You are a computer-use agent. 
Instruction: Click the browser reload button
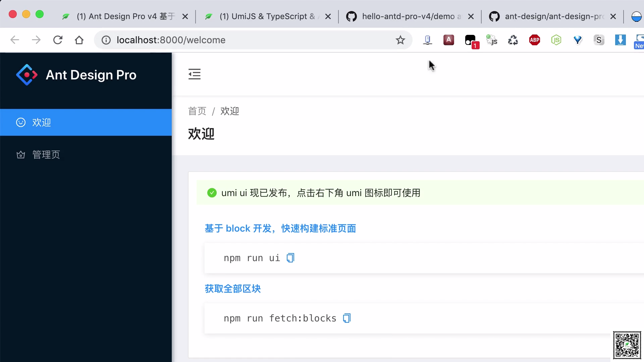point(58,40)
